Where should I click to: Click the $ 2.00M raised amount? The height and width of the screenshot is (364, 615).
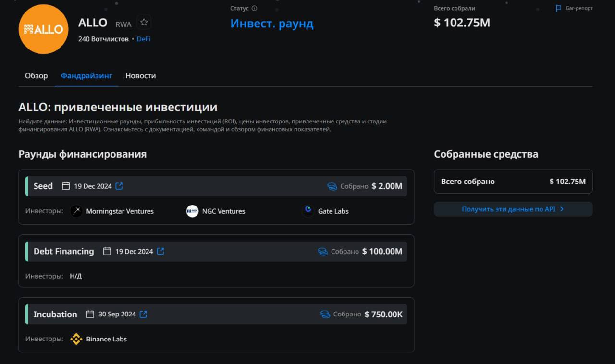(387, 186)
